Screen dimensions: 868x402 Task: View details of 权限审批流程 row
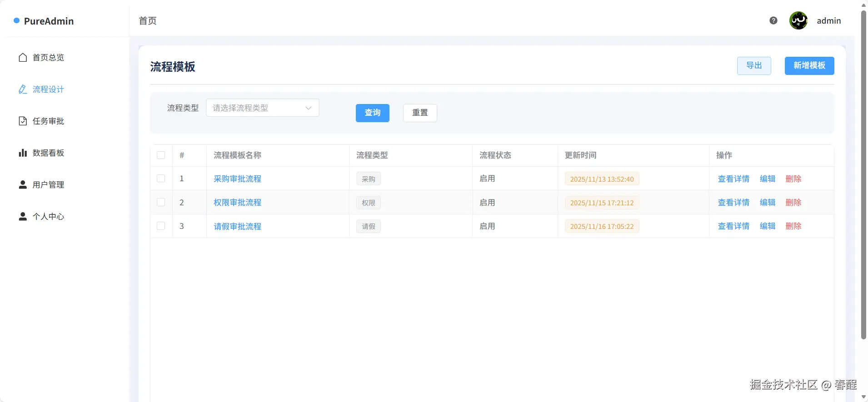[733, 203]
